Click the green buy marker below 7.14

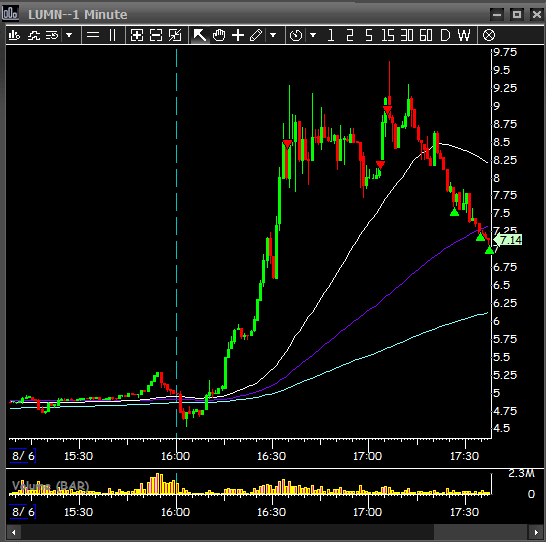490,250
